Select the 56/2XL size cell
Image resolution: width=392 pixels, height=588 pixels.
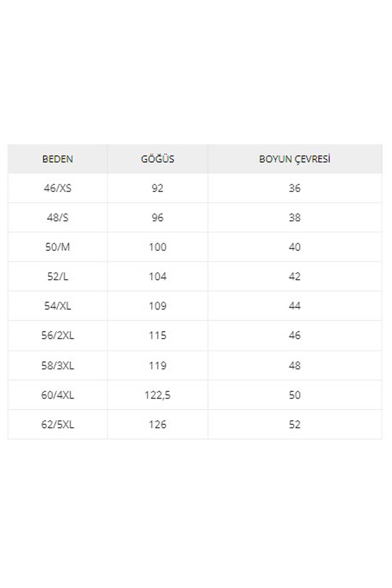point(57,335)
